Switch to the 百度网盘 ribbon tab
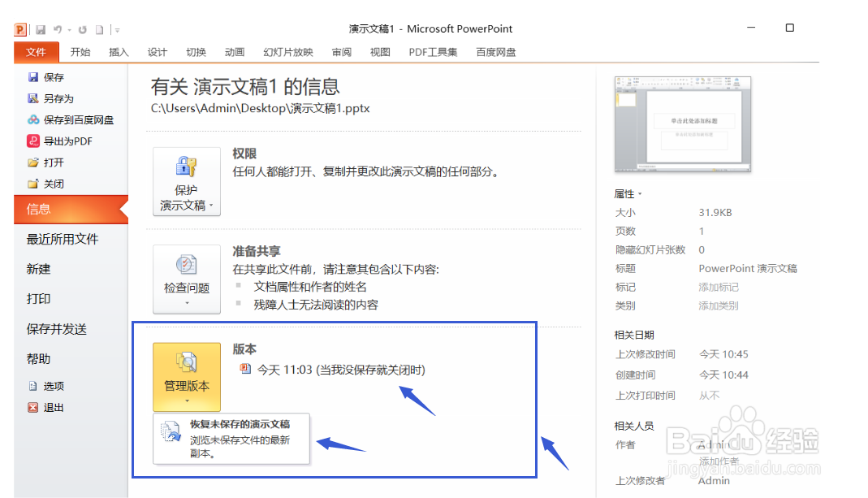 496,52
